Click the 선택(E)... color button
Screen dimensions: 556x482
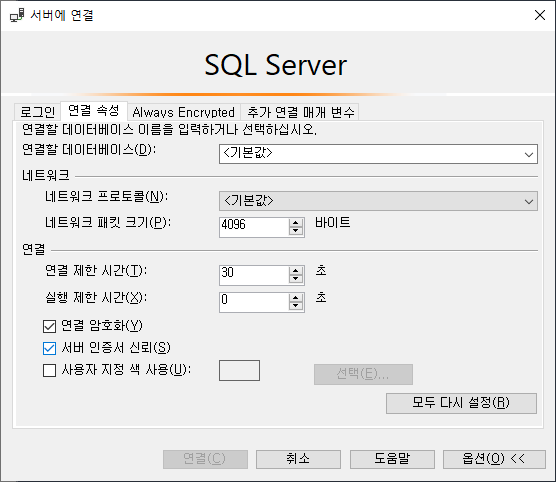point(363,374)
